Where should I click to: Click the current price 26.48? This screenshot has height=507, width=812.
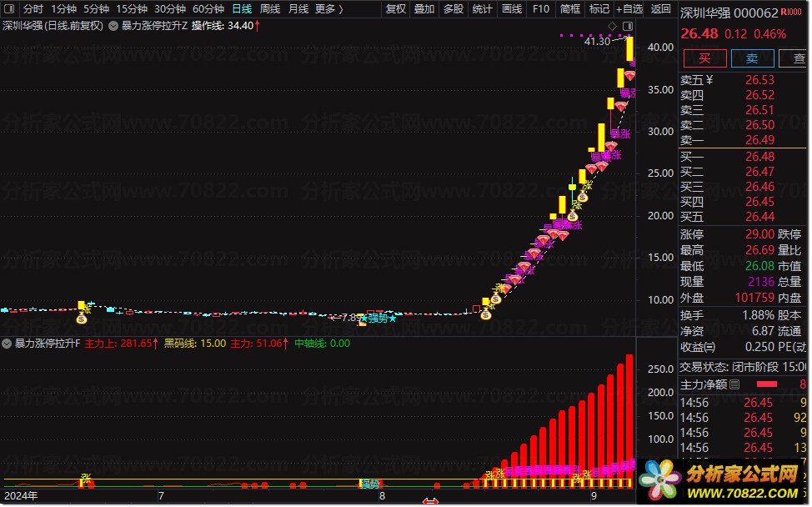[x=699, y=34]
